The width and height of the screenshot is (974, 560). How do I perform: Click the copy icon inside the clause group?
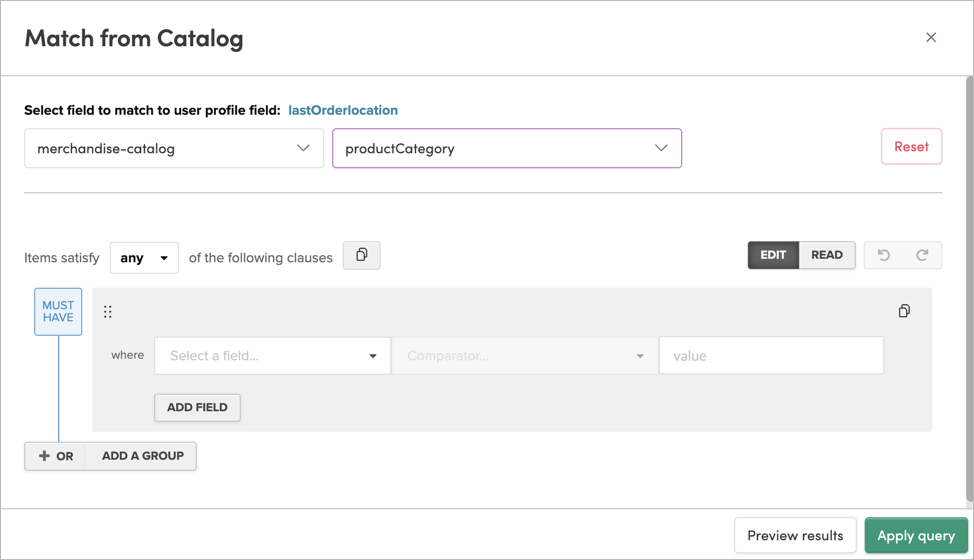click(904, 311)
